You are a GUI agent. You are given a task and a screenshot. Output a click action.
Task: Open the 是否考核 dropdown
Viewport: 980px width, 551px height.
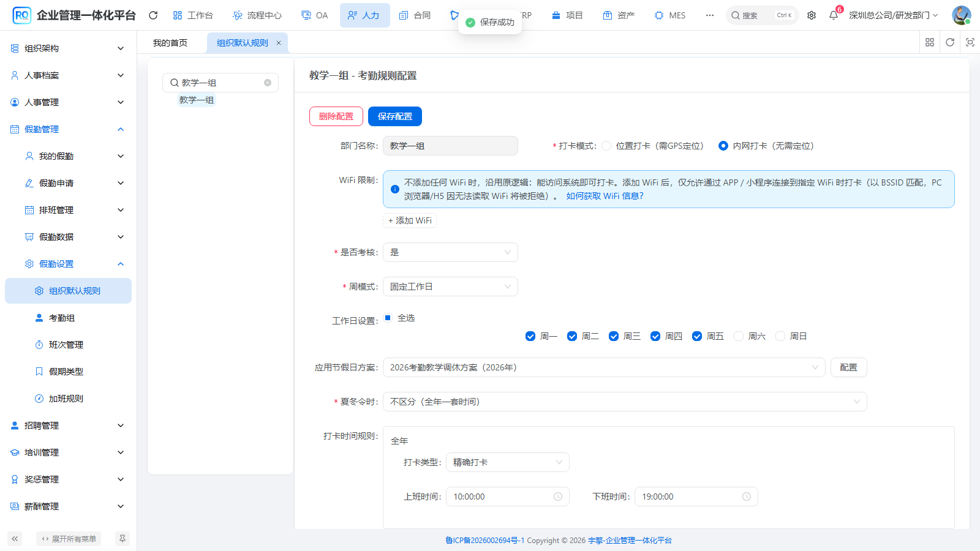(x=450, y=252)
